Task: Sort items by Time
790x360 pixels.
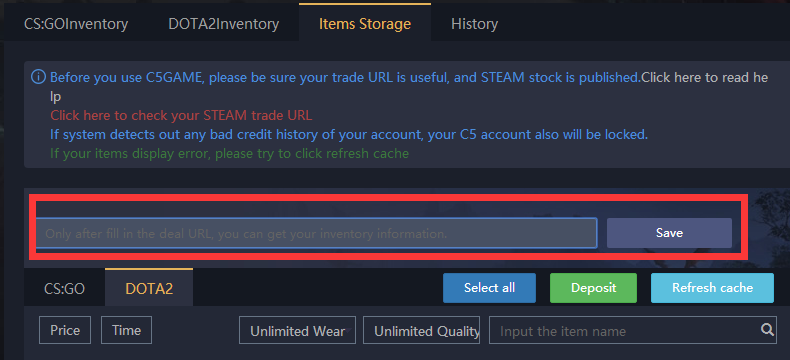Action: click(126, 330)
